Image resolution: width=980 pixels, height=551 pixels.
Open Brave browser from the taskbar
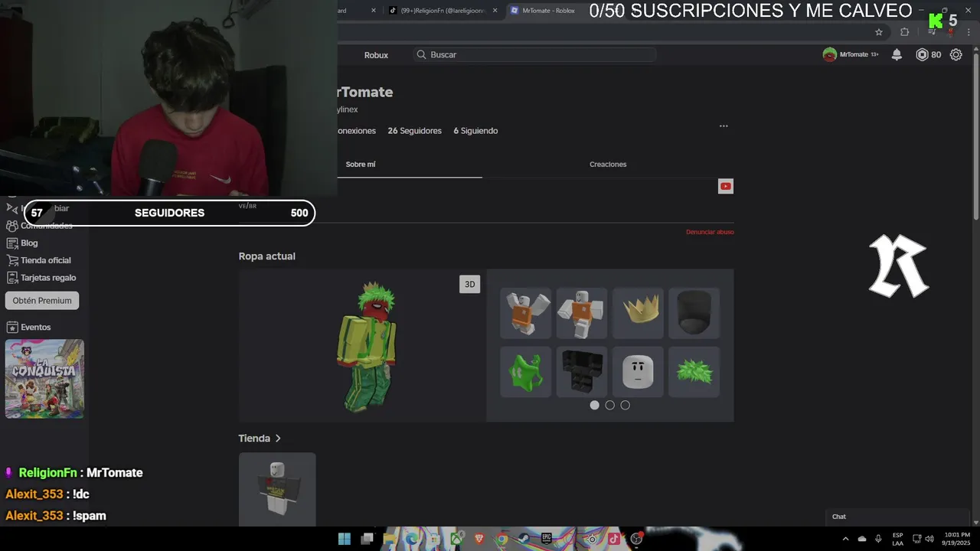(479, 539)
